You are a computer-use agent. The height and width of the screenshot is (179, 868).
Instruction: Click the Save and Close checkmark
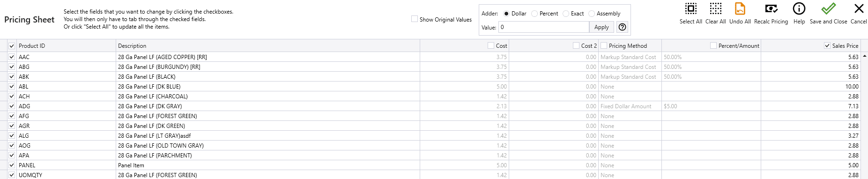(x=828, y=8)
